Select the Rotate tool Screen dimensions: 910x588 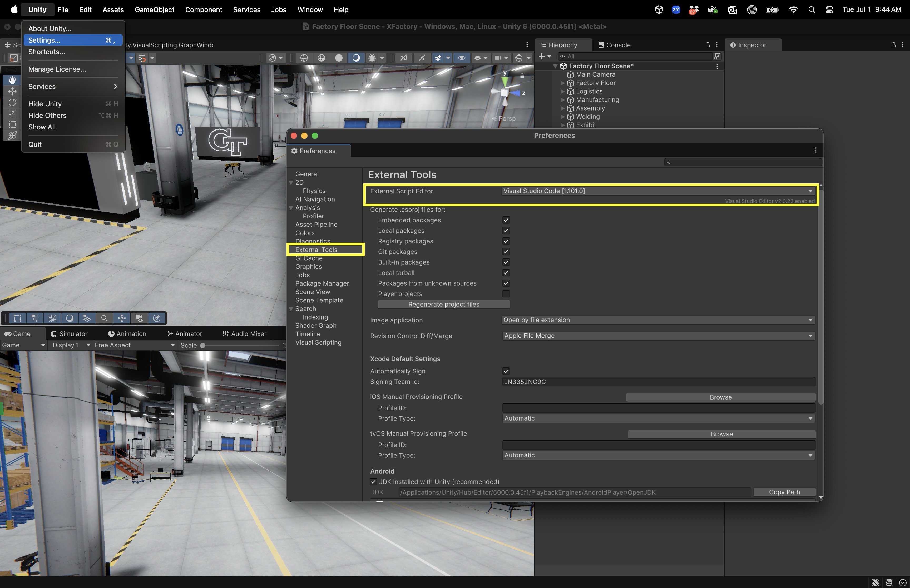(x=12, y=102)
